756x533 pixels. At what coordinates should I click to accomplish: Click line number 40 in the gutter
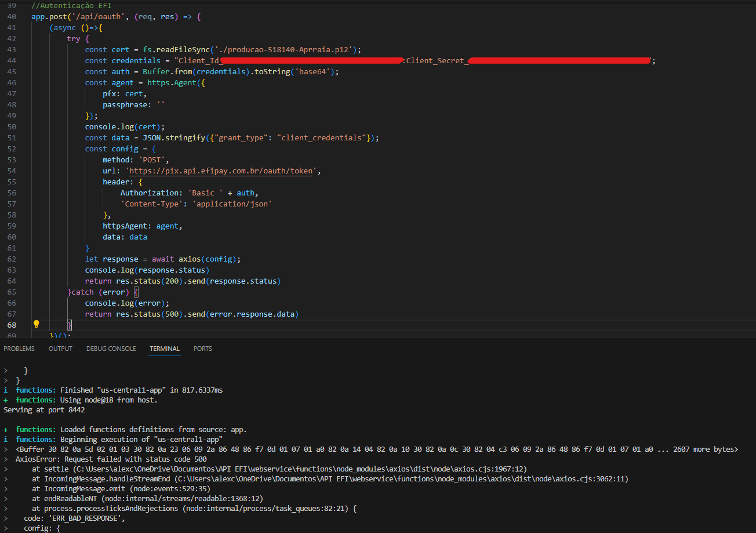[12, 17]
